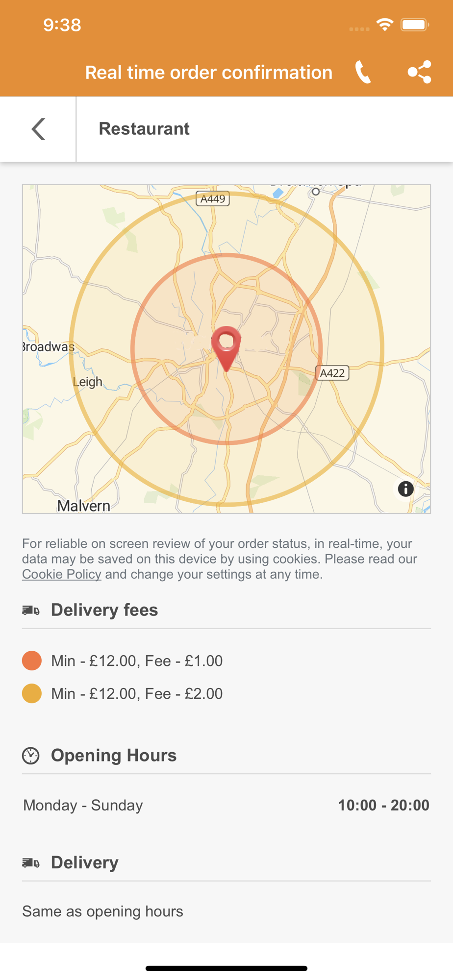453x980 pixels.
Task: Tap the map info icon
Action: pos(405,489)
